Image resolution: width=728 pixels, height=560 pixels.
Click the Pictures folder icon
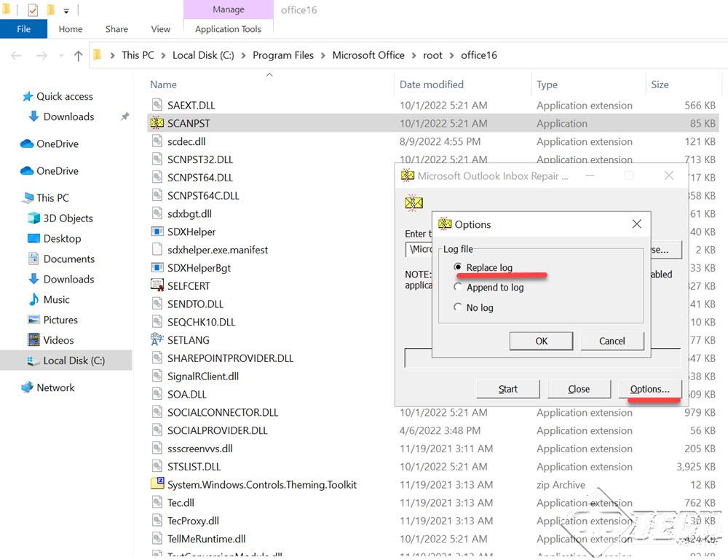point(34,320)
